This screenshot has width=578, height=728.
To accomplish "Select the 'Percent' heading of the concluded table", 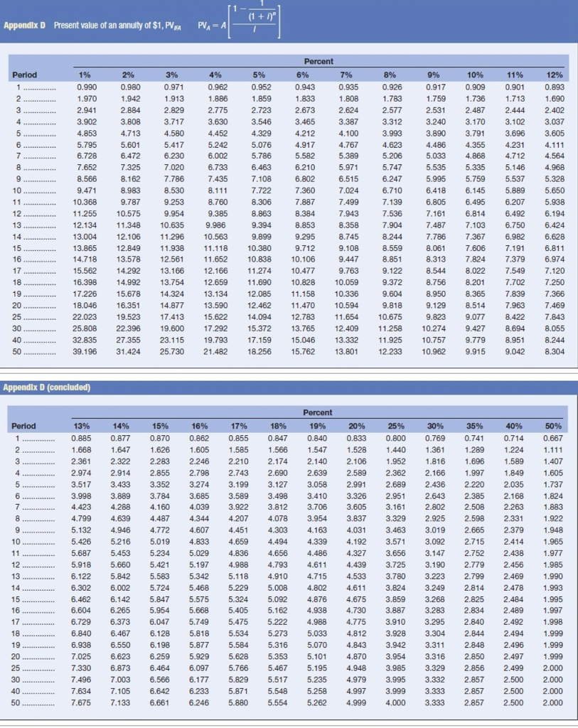I will click(x=318, y=412).
